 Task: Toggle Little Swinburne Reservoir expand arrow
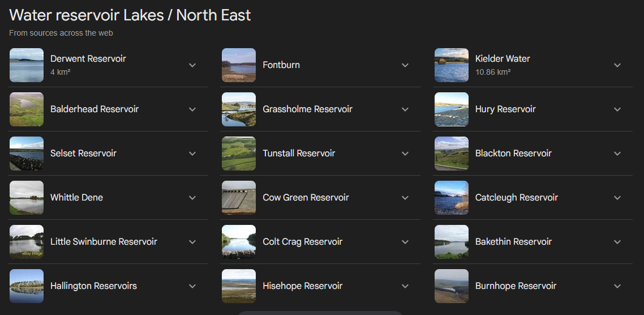(192, 242)
